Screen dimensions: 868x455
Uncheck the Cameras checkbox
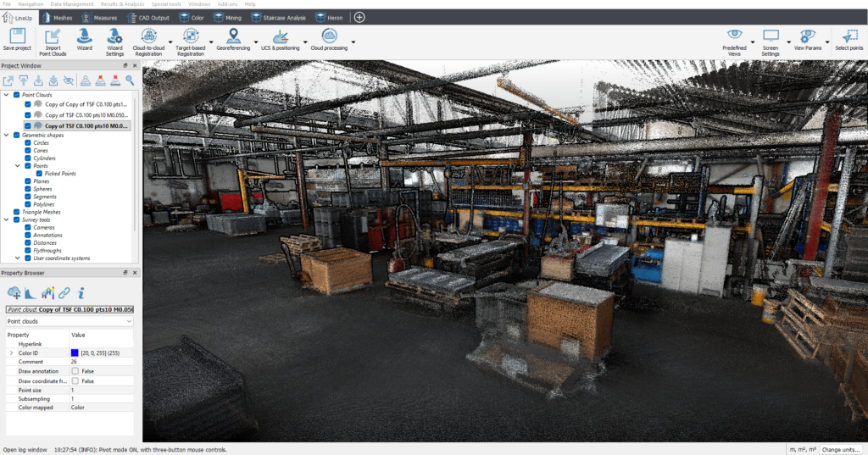tap(28, 227)
